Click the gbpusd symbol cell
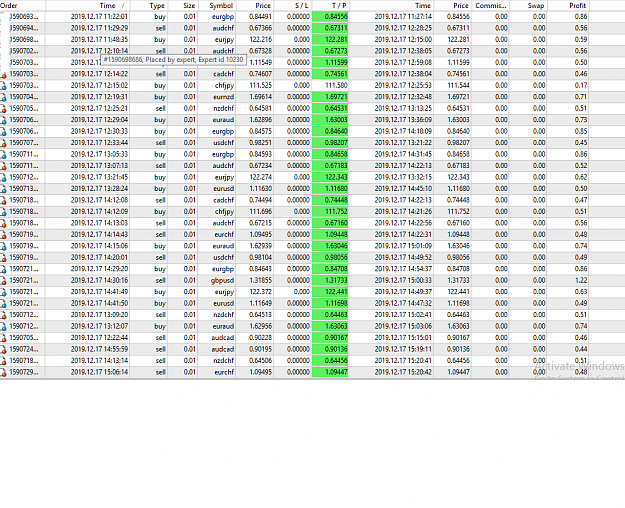This screenshot has height=508, width=625. (x=222, y=281)
